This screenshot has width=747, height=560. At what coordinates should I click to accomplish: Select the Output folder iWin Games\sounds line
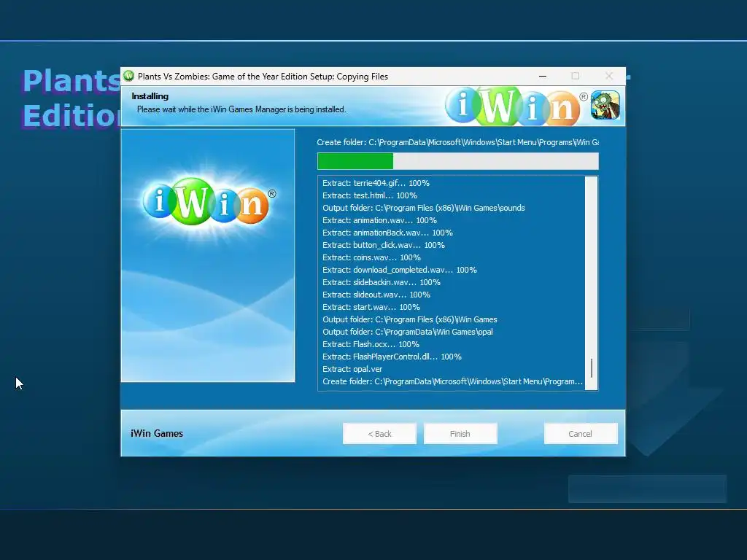coord(424,208)
